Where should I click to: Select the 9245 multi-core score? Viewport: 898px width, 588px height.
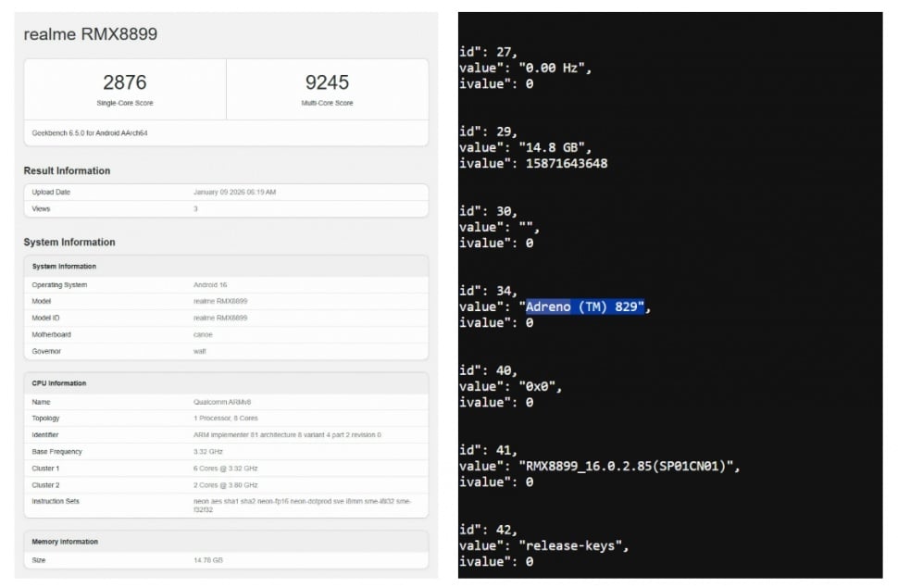327,82
